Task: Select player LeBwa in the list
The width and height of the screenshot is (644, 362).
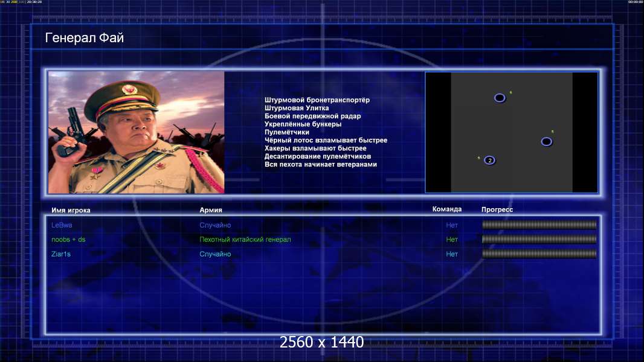Action: (62, 225)
